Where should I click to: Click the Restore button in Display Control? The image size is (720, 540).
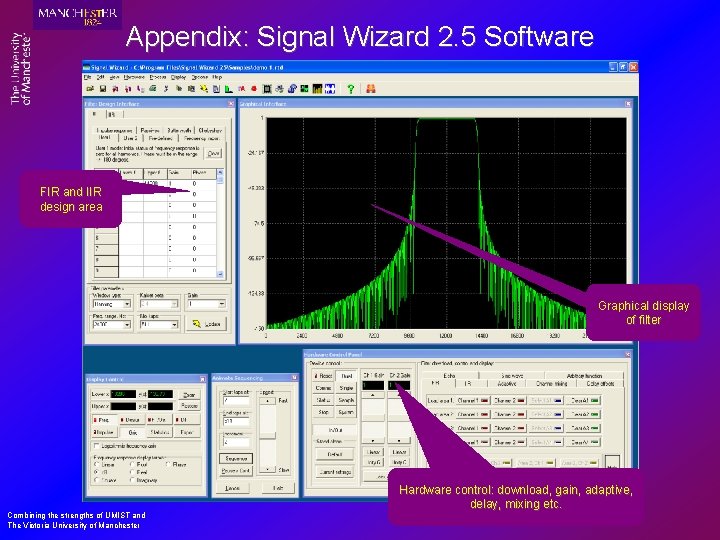(189, 406)
